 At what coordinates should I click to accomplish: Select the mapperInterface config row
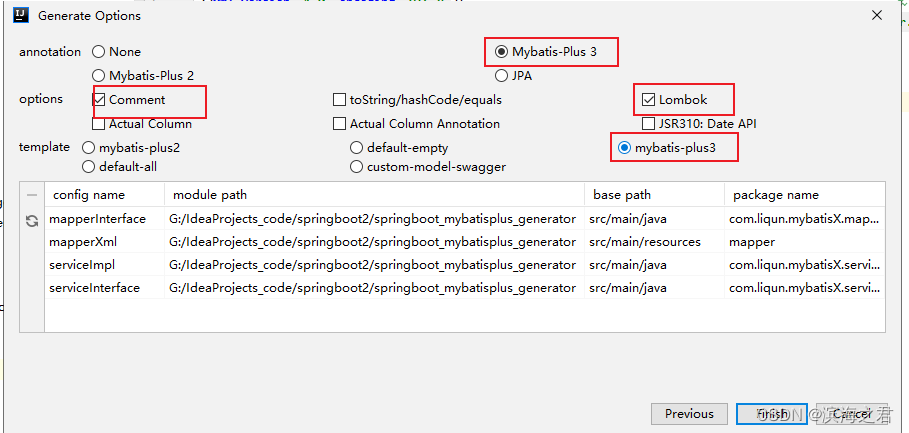[x=465, y=219]
